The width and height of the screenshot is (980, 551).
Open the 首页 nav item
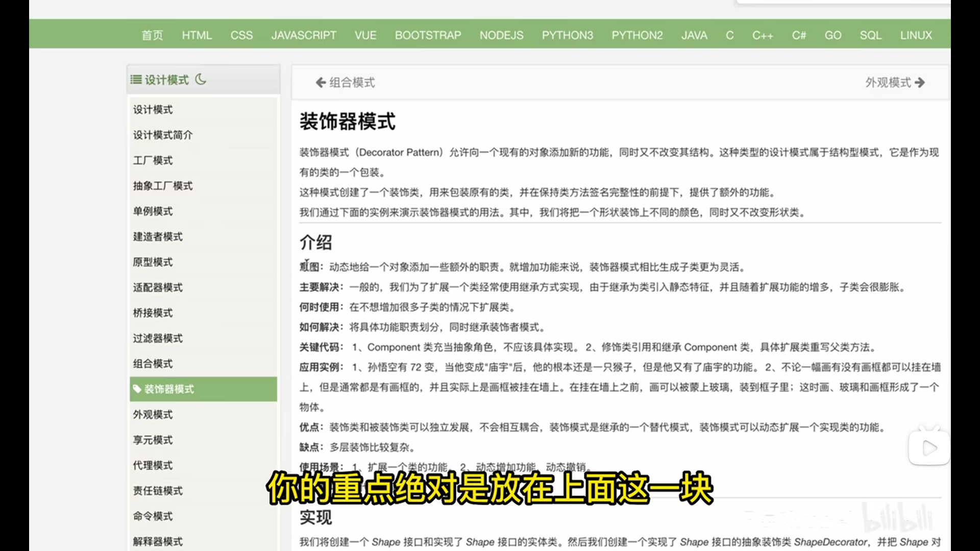pos(152,35)
